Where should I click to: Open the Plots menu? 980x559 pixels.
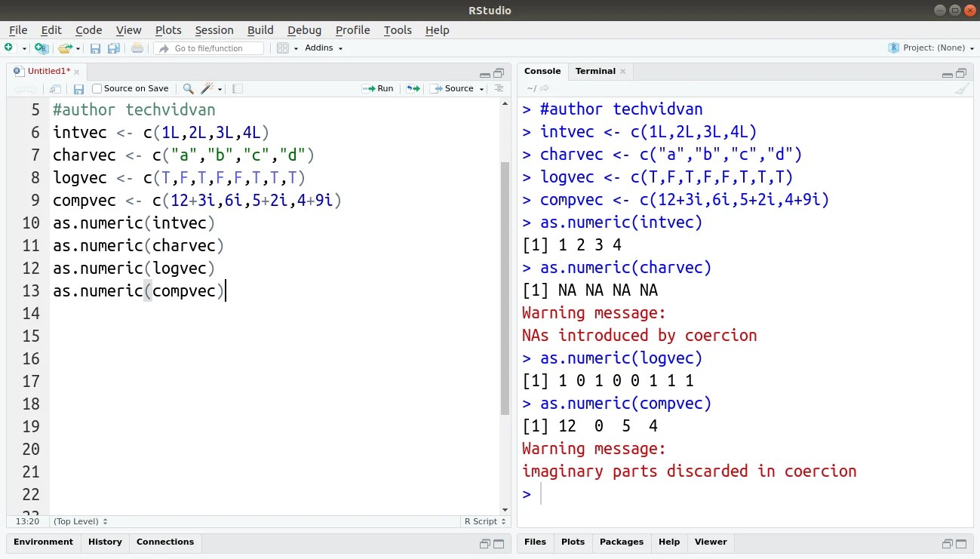[x=168, y=30]
